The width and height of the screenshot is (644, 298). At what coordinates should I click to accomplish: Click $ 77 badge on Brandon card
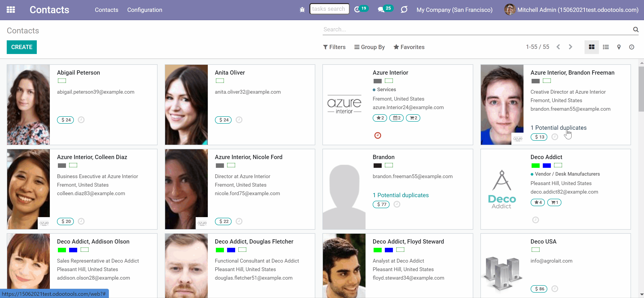point(381,204)
